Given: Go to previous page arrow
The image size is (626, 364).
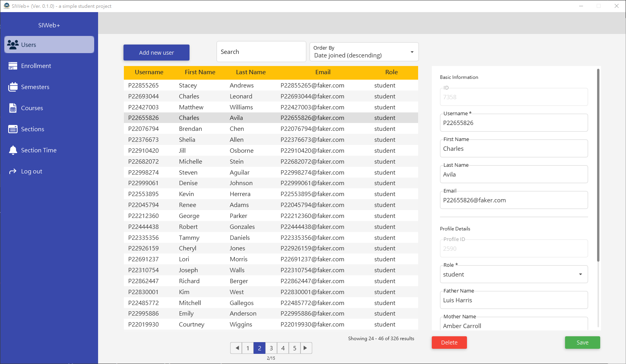Looking at the screenshot, I should [x=236, y=348].
